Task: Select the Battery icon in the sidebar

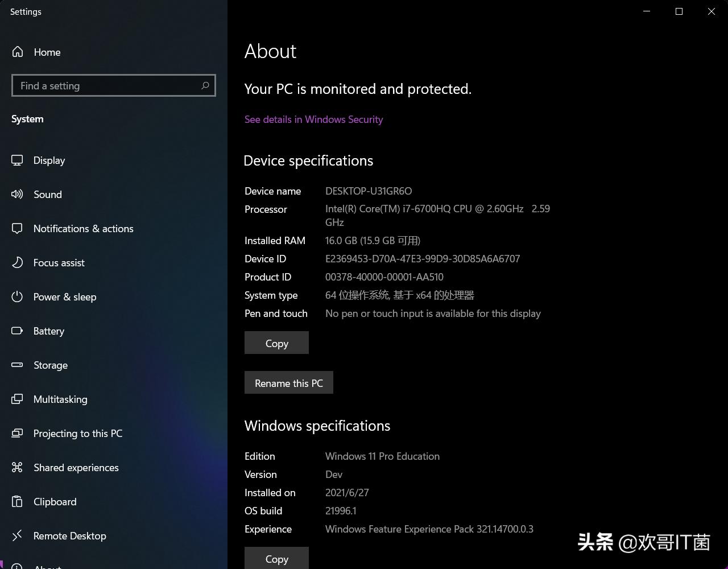Action: [17, 331]
